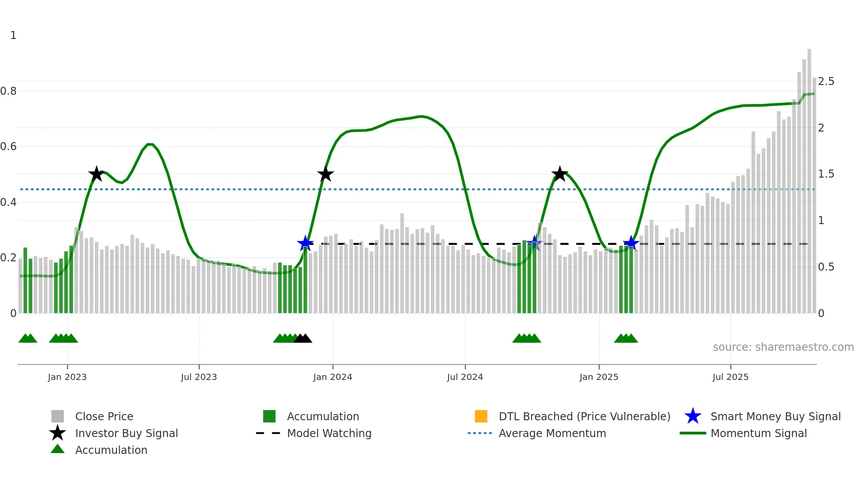Click the black Investor Buy Signal legend star
This screenshot has width=868, height=488.
point(58,433)
